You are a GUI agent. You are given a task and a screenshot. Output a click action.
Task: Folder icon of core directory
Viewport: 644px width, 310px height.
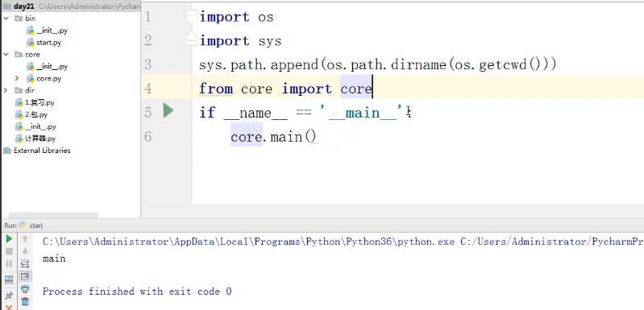point(19,54)
